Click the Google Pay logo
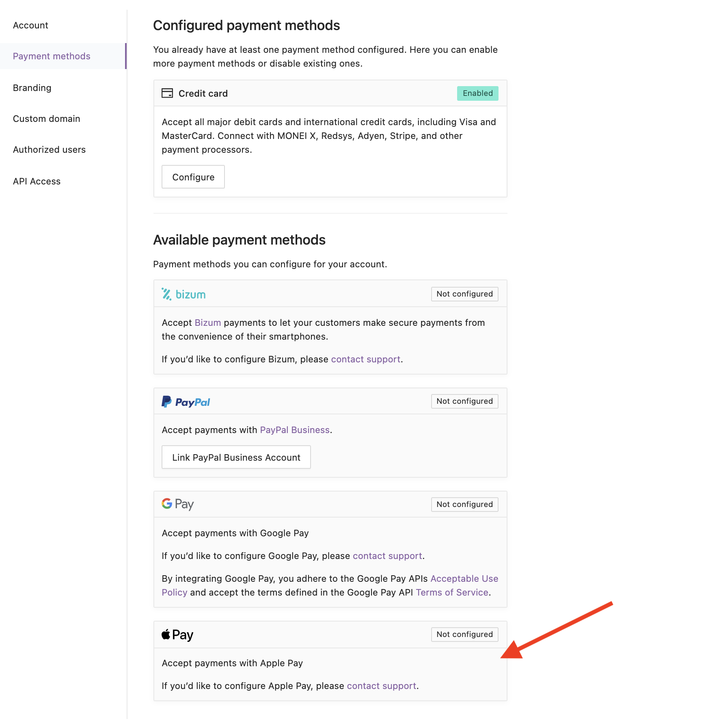This screenshot has height=728, width=708. tap(178, 504)
